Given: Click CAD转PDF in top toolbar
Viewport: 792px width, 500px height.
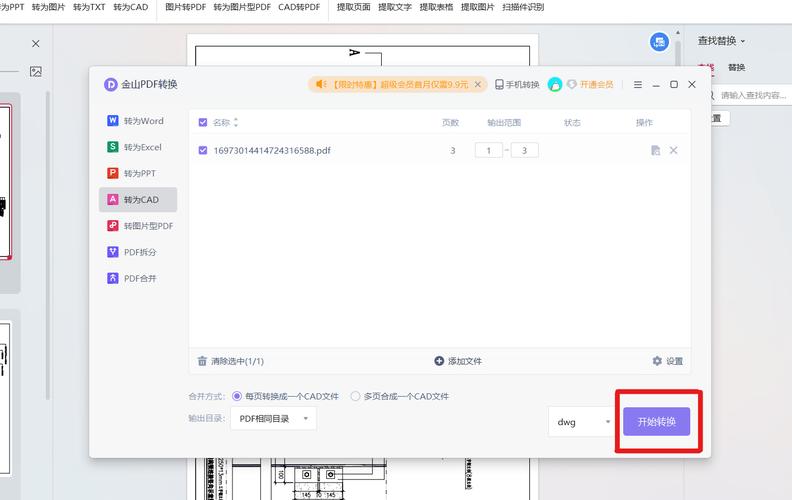Looking at the screenshot, I should (x=299, y=7).
